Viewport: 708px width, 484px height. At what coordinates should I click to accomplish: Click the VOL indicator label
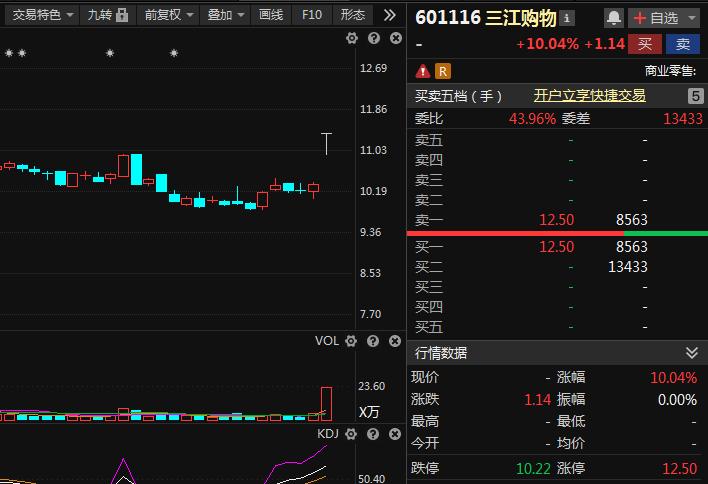(x=327, y=341)
